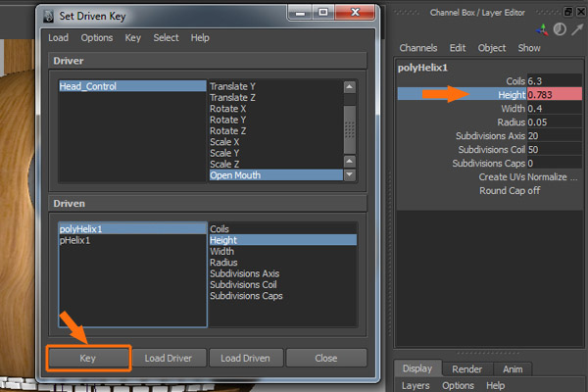The height and width of the screenshot is (392, 588).
Task: Open the Show menu in Channel Box
Action: pyautogui.click(x=529, y=48)
